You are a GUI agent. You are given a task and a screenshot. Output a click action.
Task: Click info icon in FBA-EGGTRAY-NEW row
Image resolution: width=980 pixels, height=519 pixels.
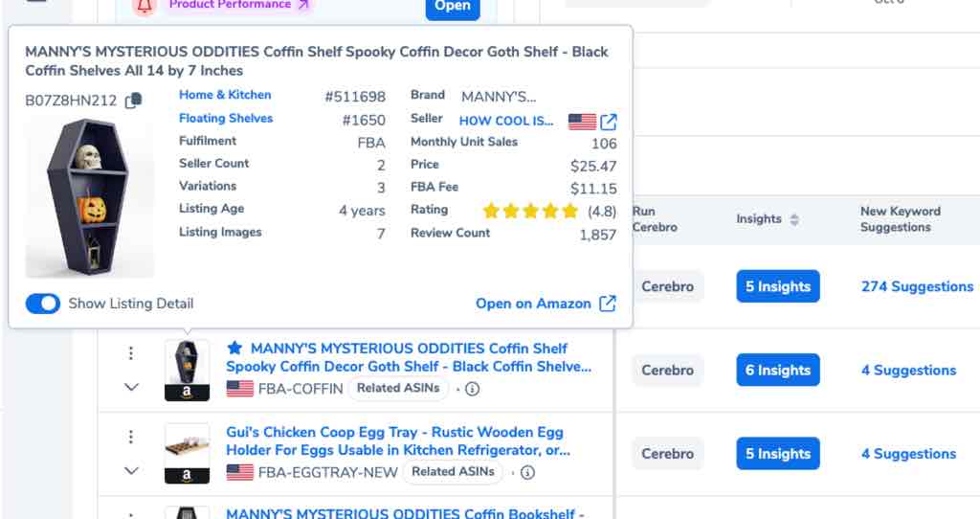pos(527,472)
